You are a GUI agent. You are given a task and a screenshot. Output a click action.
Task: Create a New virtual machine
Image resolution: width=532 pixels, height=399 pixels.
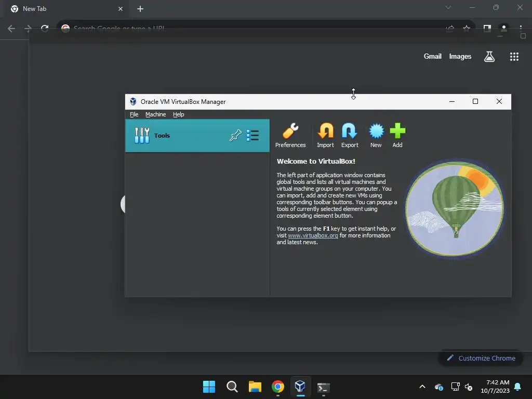pyautogui.click(x=376, y=136)
